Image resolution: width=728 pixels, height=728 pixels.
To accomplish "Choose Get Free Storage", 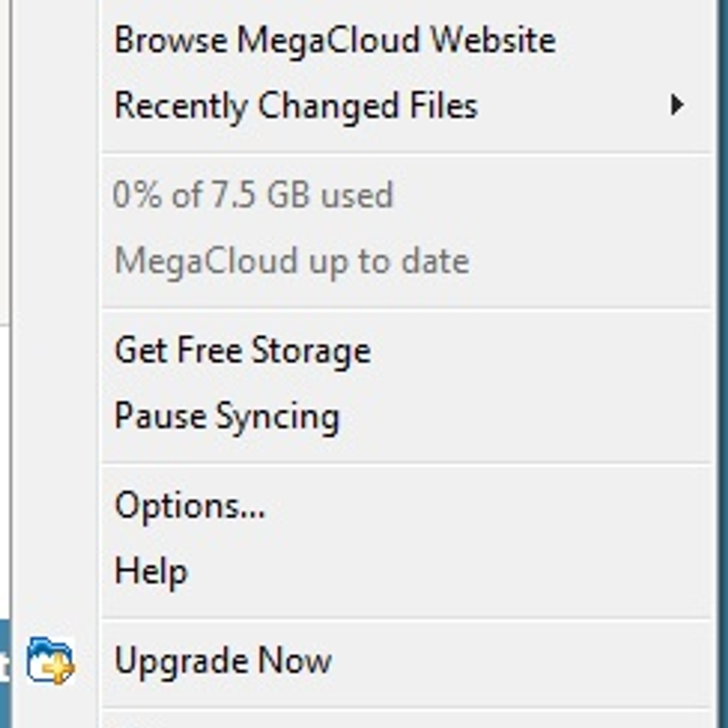I will 243,351.
